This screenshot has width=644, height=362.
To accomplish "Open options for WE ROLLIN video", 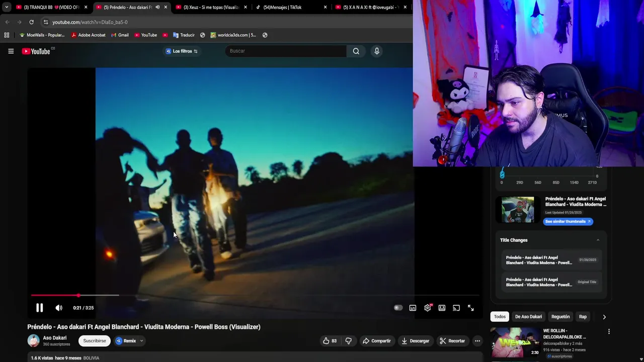I will point(609,331).
